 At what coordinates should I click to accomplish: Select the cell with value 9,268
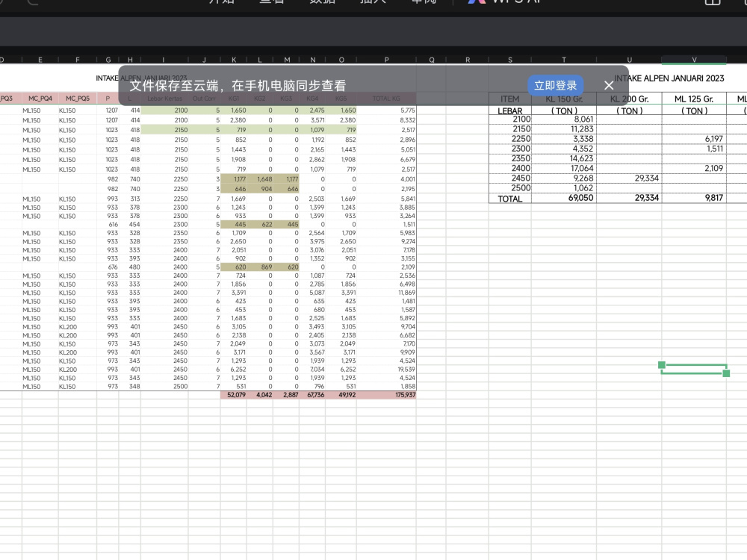pos(563,178)
